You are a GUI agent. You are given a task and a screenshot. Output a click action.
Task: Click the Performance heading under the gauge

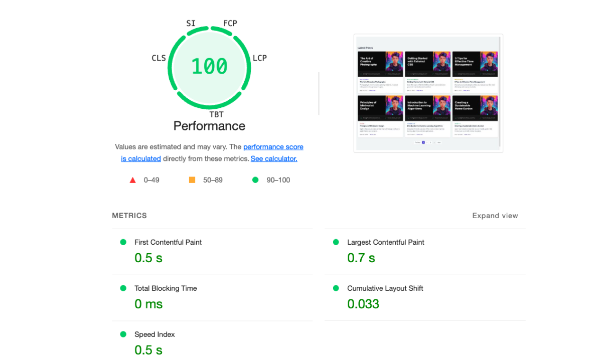209,126
